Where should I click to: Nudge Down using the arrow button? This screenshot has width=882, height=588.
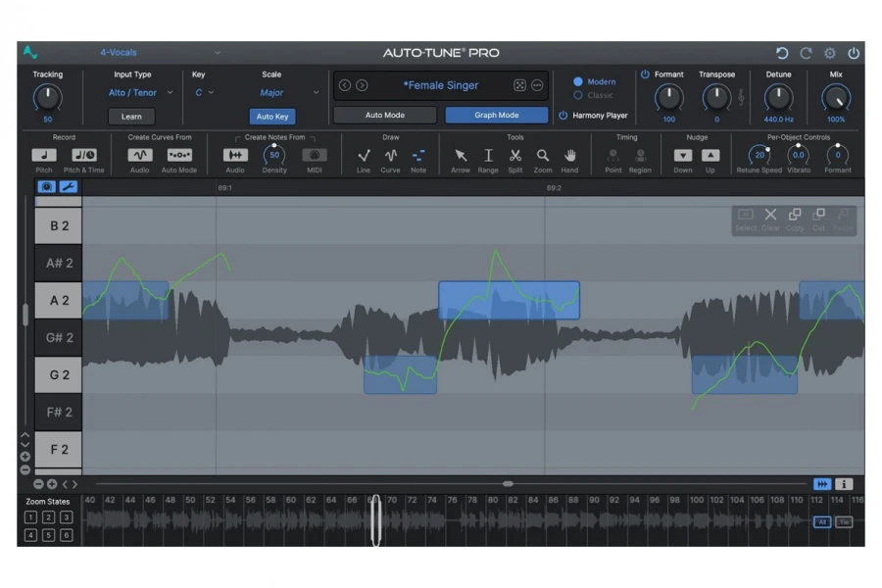tap(683, 155)
